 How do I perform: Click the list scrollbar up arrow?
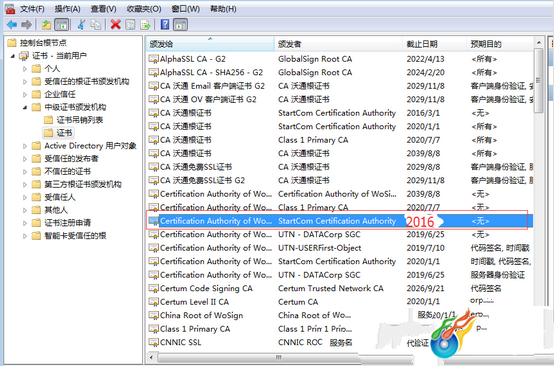[538, 42]
